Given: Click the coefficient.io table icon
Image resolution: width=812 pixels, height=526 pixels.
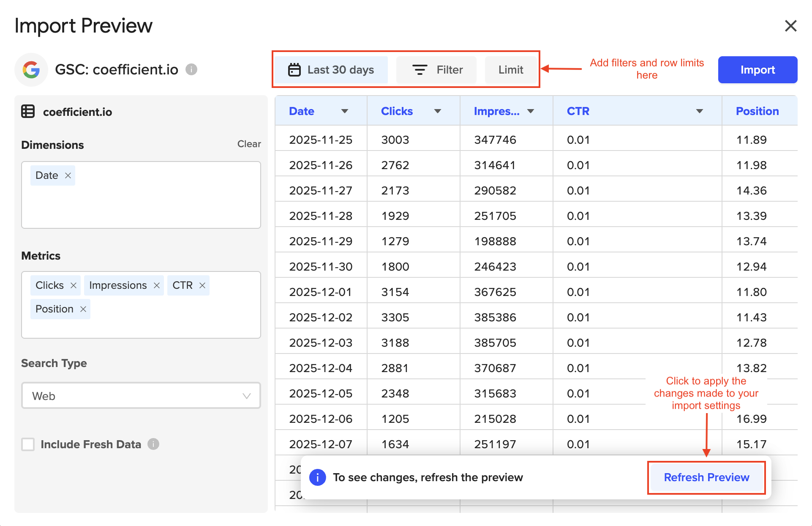Looking at the screenshot, I should pyautogui.click(x=28, y=112).
